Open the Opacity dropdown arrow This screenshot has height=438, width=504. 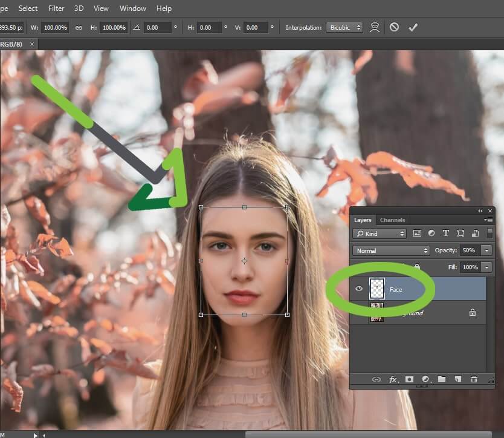coord(486,249)
